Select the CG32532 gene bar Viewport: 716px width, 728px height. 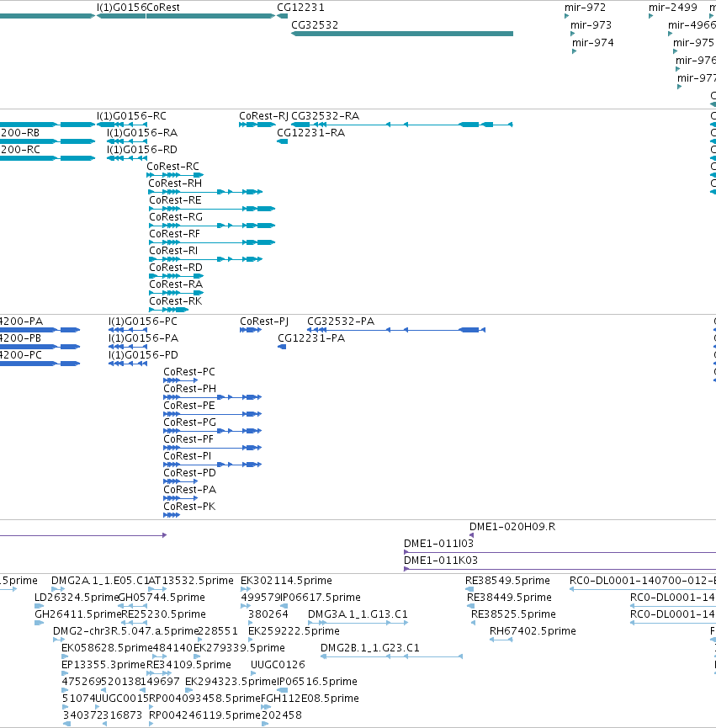coord(402,34)
